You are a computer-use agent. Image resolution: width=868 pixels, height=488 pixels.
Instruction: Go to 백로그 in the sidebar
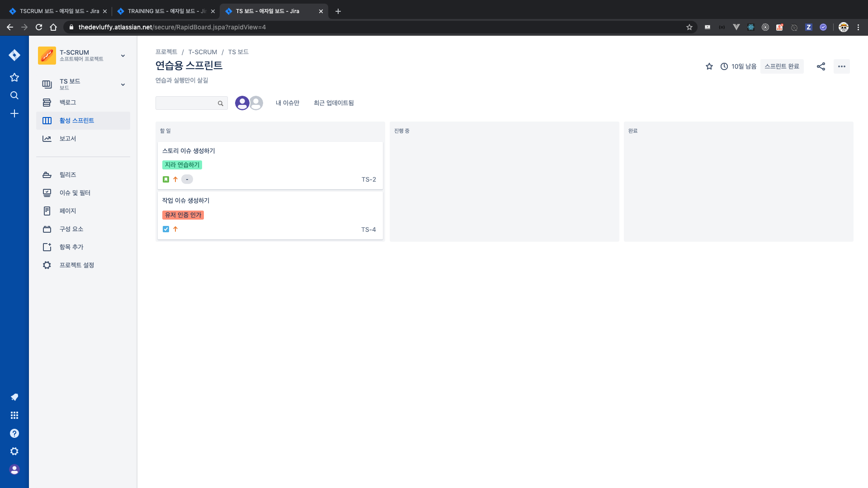68,103
